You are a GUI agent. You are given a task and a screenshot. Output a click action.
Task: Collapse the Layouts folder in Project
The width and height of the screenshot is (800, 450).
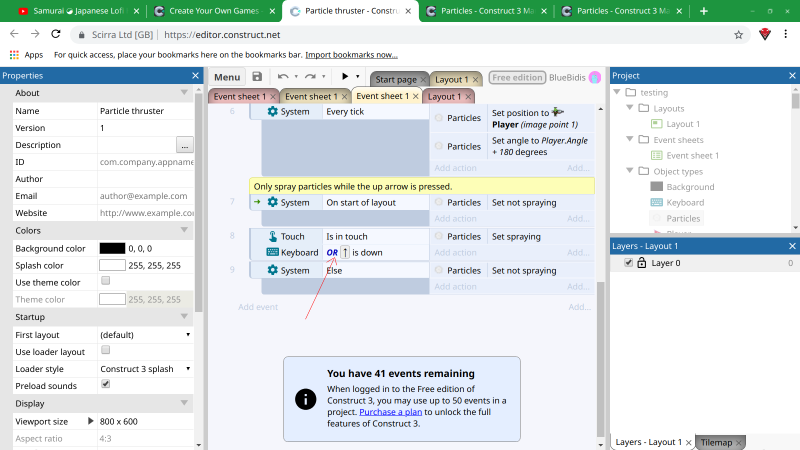coord(630,108)
